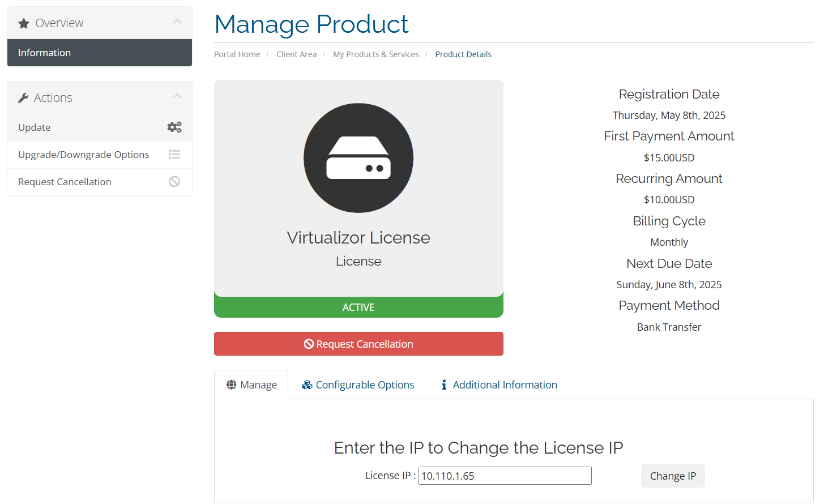
Task: Open the Update action in sidebar
Action: point(100,127)
